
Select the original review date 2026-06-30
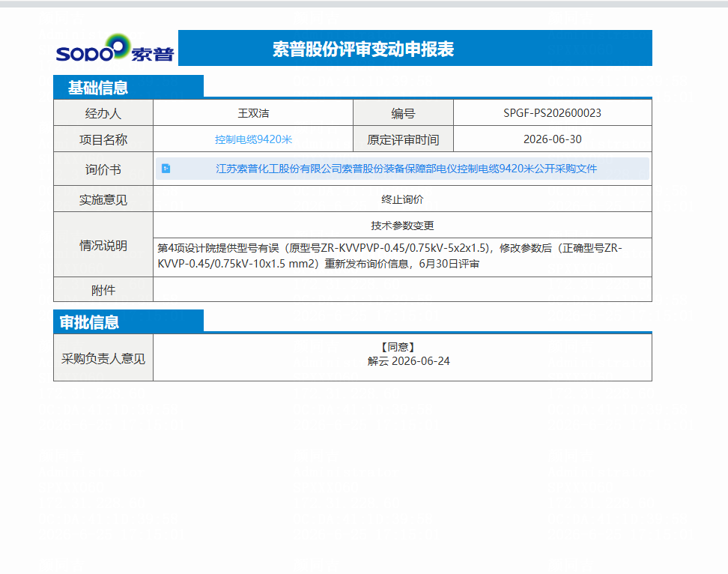pos(553,139)
